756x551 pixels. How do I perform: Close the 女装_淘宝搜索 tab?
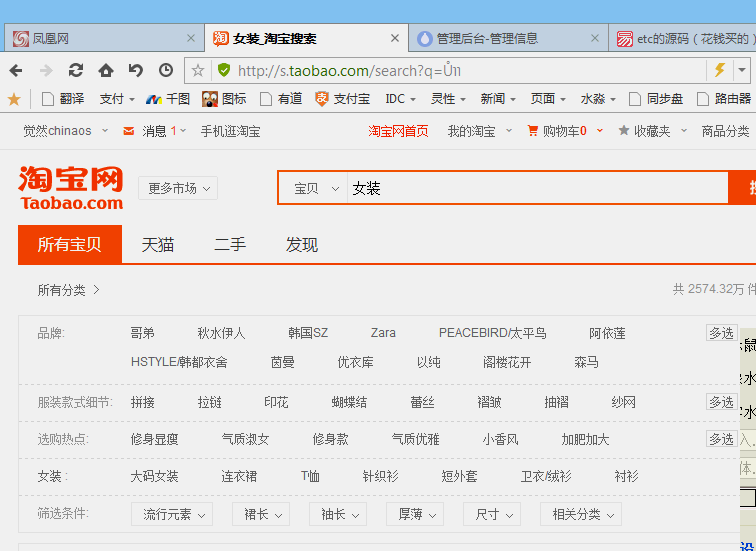point(395,38)
